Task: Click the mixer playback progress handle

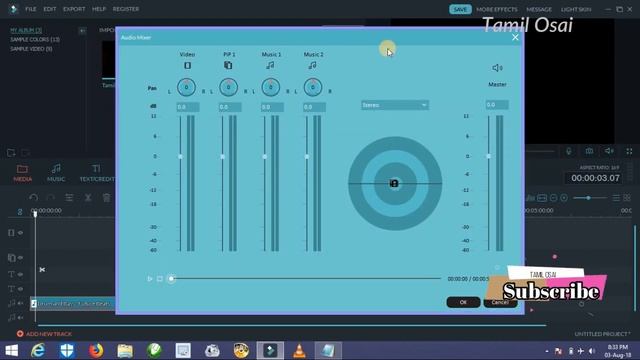Action: 171,279
